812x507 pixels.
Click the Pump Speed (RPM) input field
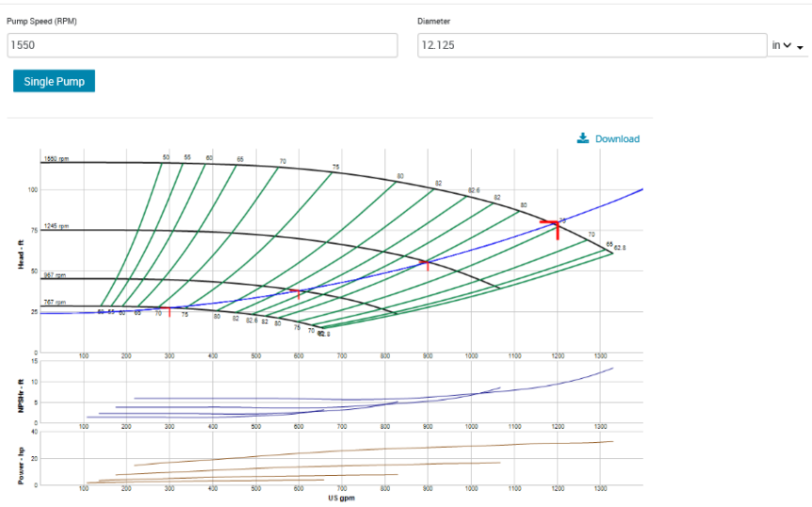pos(203,45)
